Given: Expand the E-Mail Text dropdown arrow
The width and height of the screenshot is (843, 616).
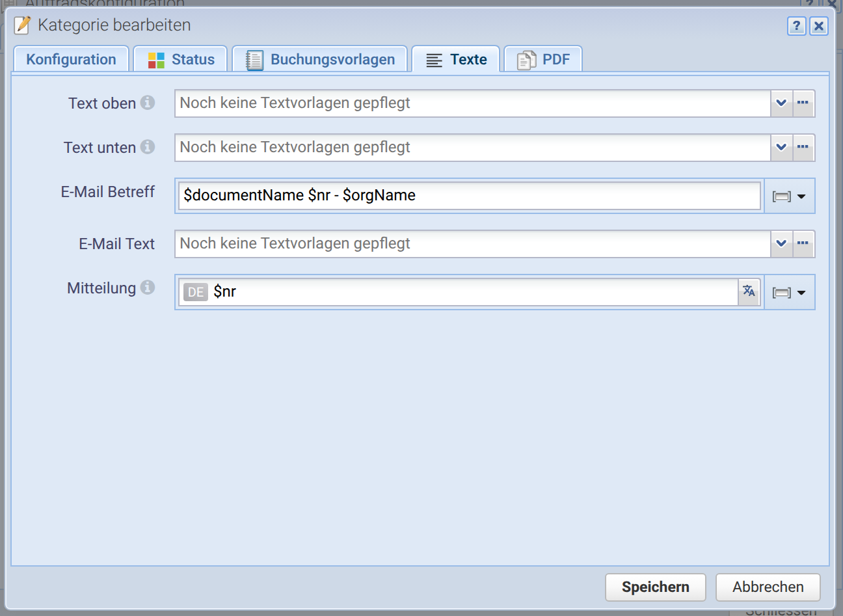Looking at the screenshot, I should pos(781,243).
